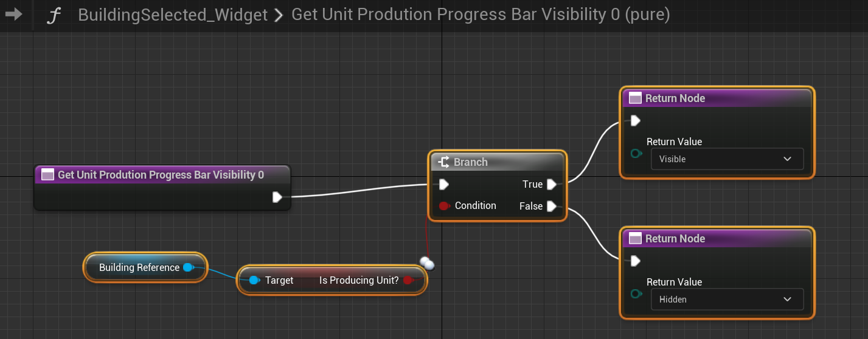The height and width of the screenshot is (339, 868).
Task: Click the Hidden Return Node header icon
Action: (635, 239)
